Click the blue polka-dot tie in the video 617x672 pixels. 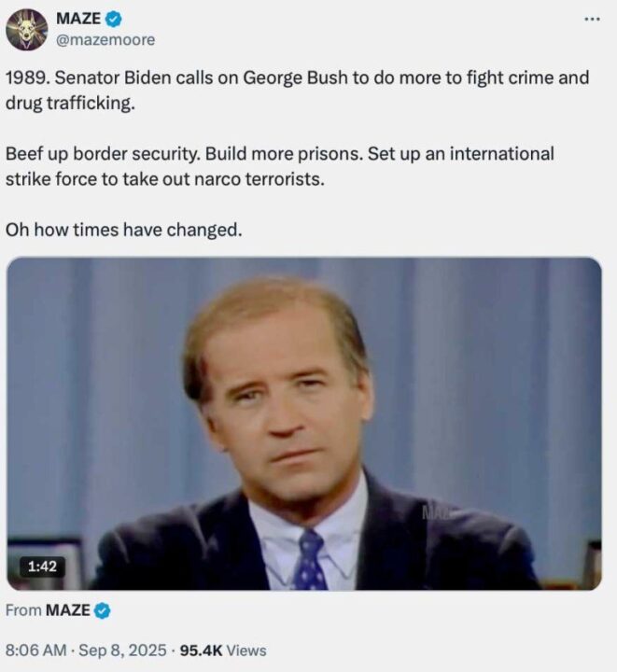click(308, 560)
